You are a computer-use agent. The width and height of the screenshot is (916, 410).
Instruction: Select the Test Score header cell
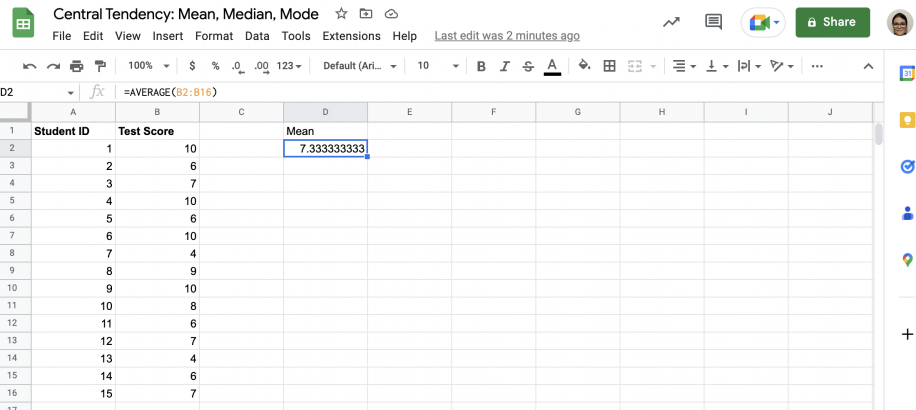coord(157,131)
